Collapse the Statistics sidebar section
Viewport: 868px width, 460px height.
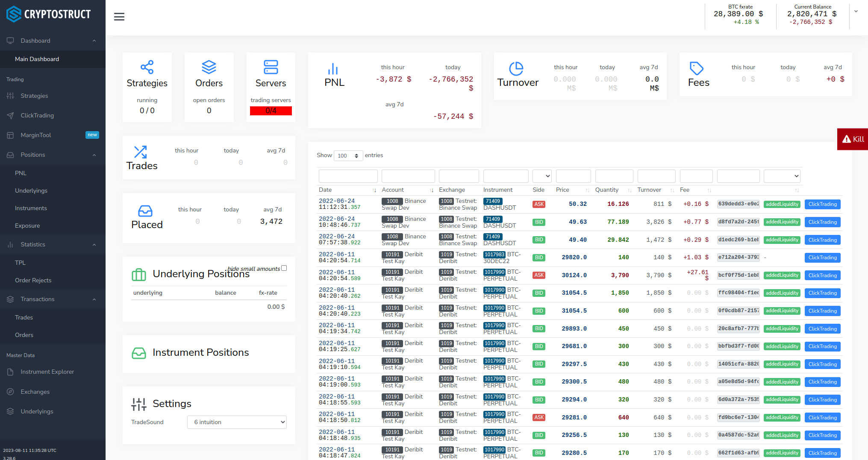94,244
